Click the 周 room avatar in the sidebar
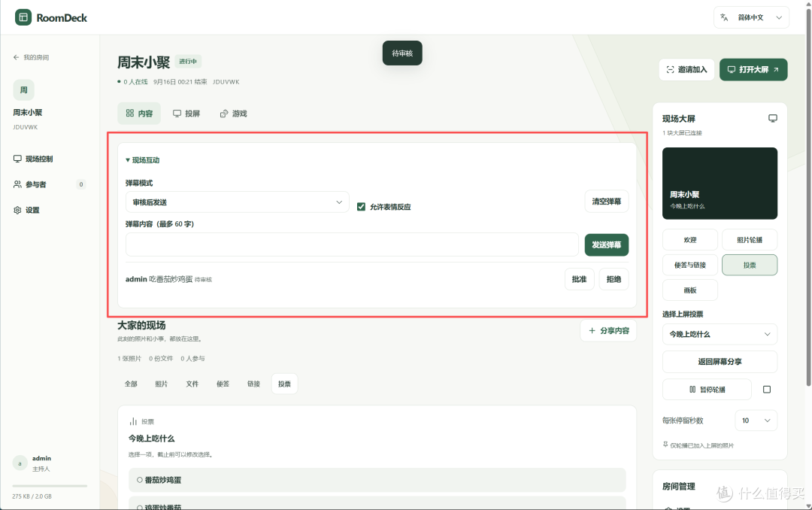Image resolution: width=812 pixels, height=510 pixels. point(24,90)
